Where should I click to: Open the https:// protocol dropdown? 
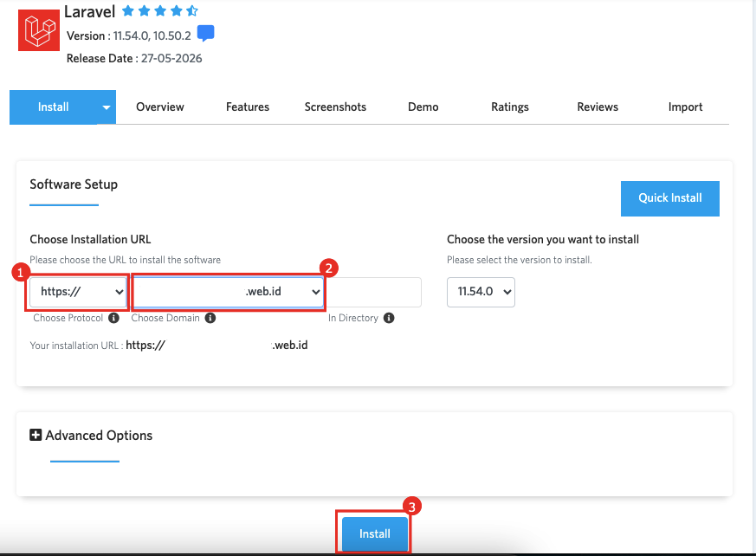pos(79,292)
